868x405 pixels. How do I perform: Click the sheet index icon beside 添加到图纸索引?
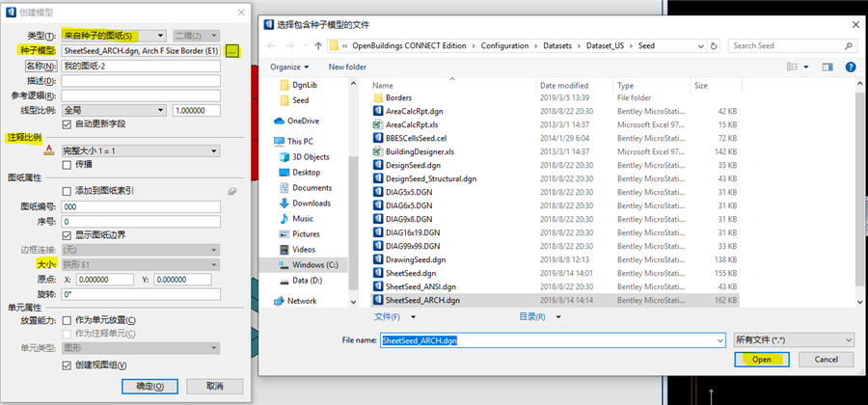point(232,192)
